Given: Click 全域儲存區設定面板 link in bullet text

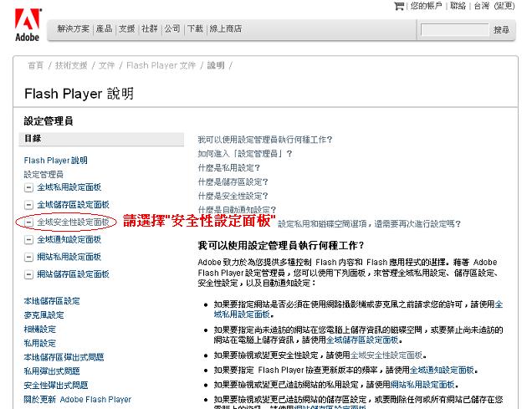Looking at the screenshot, I should coord(362,340).
